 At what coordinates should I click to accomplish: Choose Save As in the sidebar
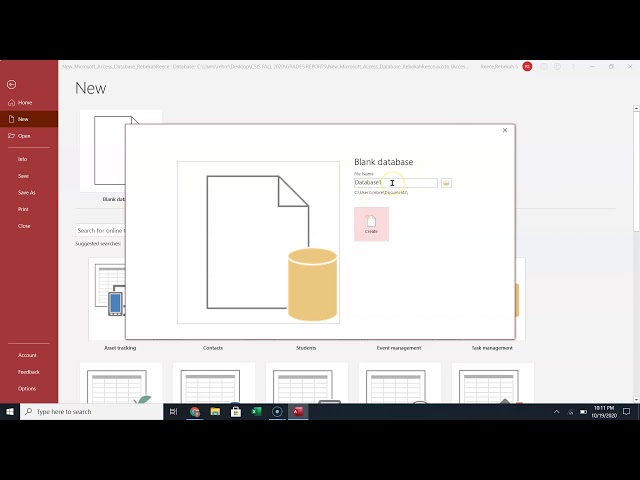29,193
